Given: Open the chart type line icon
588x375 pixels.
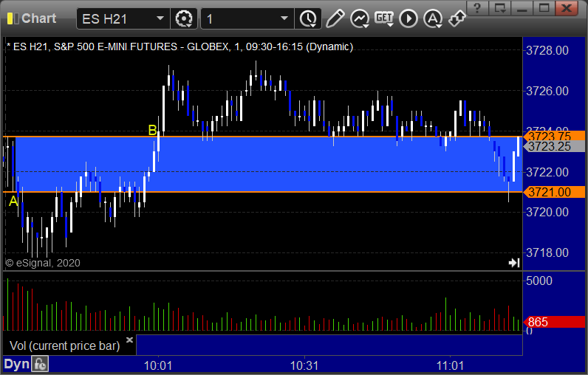Looking at the screenshot, I should (360, 18).
